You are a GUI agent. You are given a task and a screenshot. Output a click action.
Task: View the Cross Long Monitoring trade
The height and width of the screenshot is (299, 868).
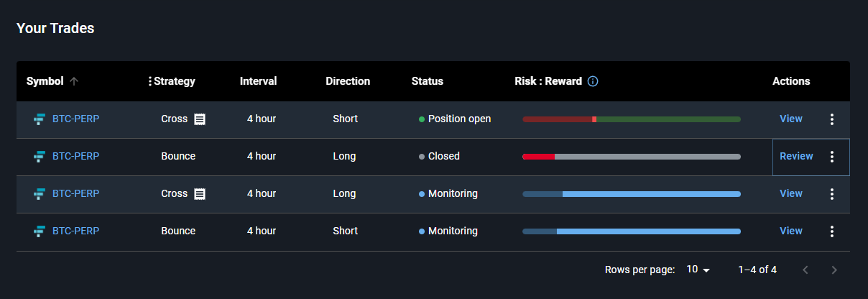coord(791,193)
